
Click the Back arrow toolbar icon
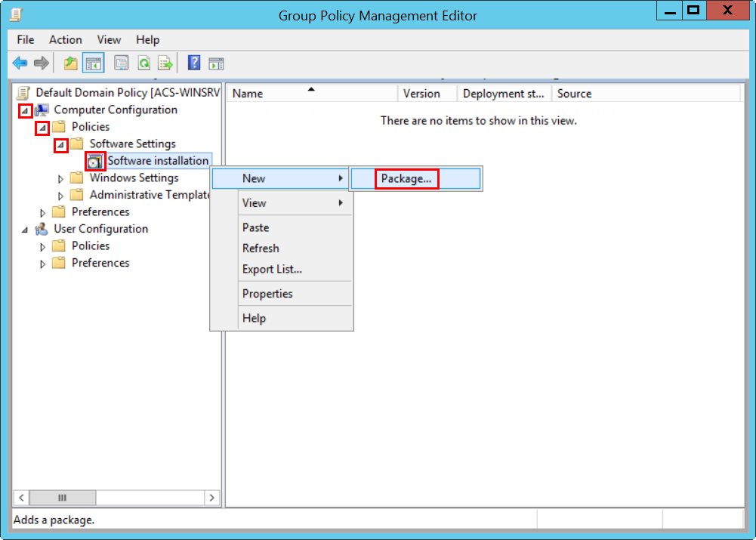[x=20, y=63]
